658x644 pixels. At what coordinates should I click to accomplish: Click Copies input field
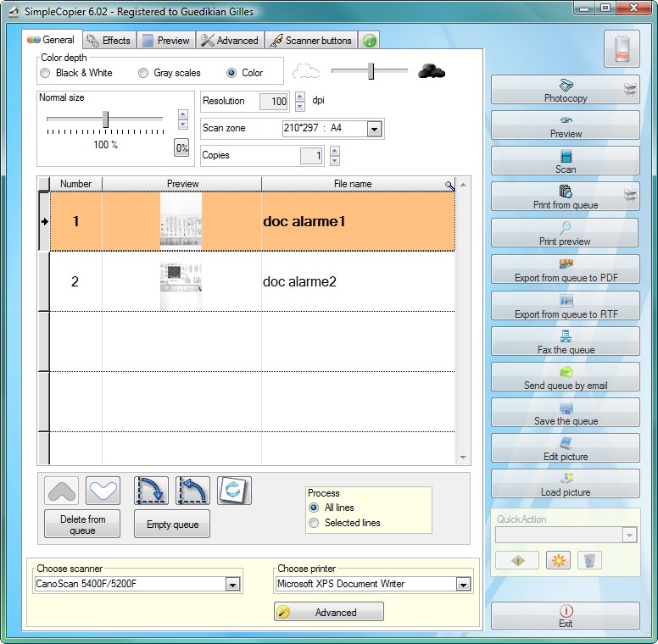coord(311,156)
